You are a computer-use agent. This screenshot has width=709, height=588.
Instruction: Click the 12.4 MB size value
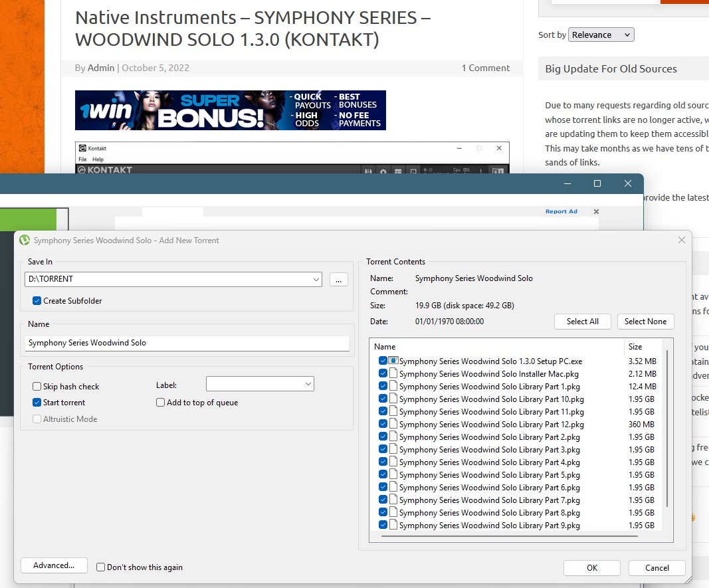[x=642, y=387]
